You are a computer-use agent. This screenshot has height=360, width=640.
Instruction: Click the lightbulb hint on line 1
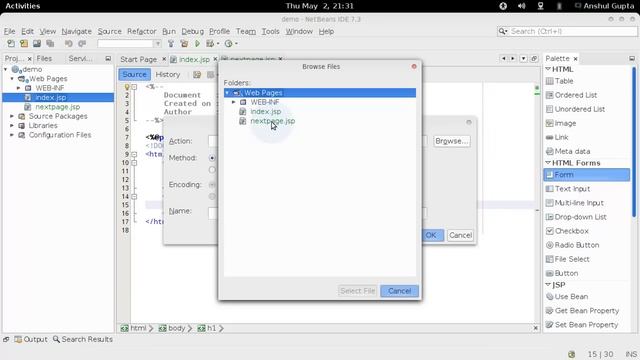pos(127,87)
